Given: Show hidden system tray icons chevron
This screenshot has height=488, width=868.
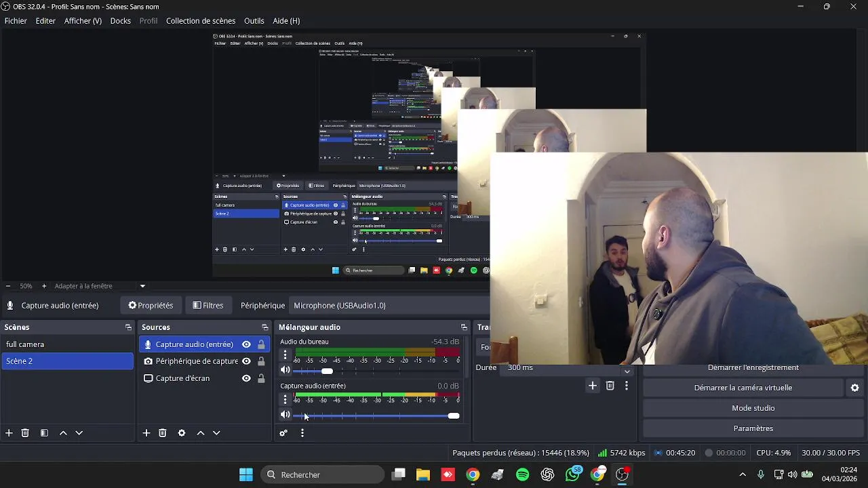Looking at the screenshot, I should pos(743,474).
